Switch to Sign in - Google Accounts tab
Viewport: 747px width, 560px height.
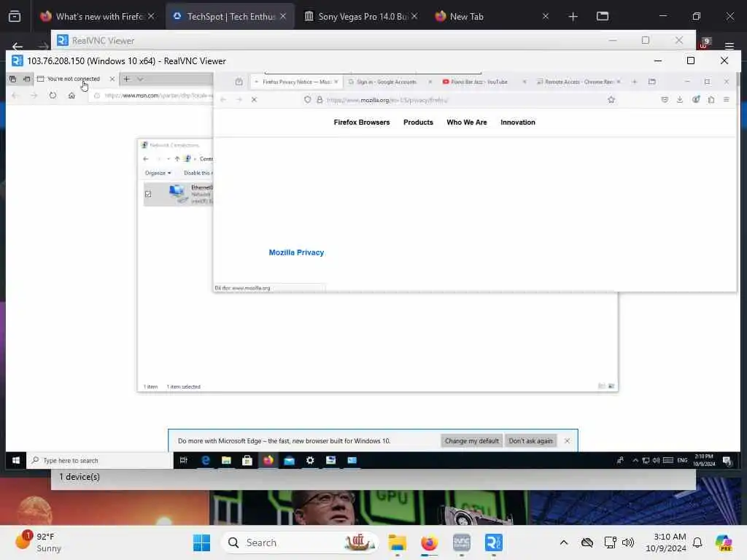pyautogui.click(x=387, y=82)
